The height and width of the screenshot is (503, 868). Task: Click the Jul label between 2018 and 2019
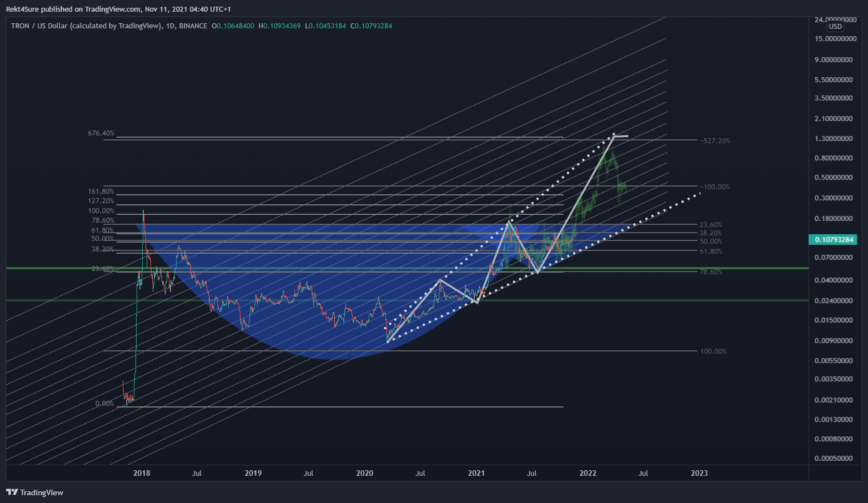point(197,474)
